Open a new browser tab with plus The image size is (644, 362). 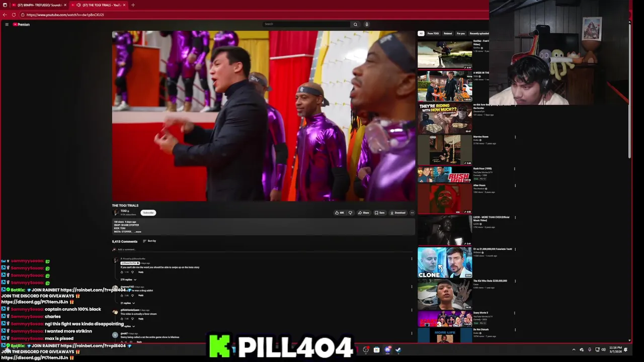(x=133, y=5)
